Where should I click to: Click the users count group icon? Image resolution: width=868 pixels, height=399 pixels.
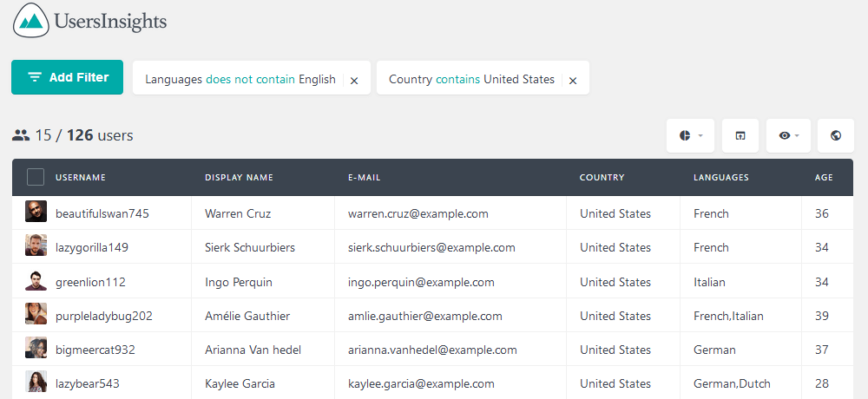click(21, 135)
